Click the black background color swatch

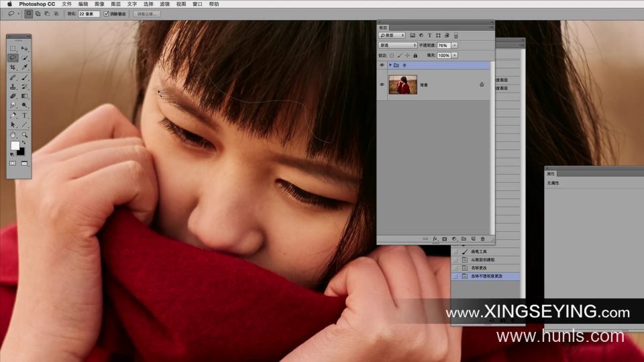(x=21, y=152)
